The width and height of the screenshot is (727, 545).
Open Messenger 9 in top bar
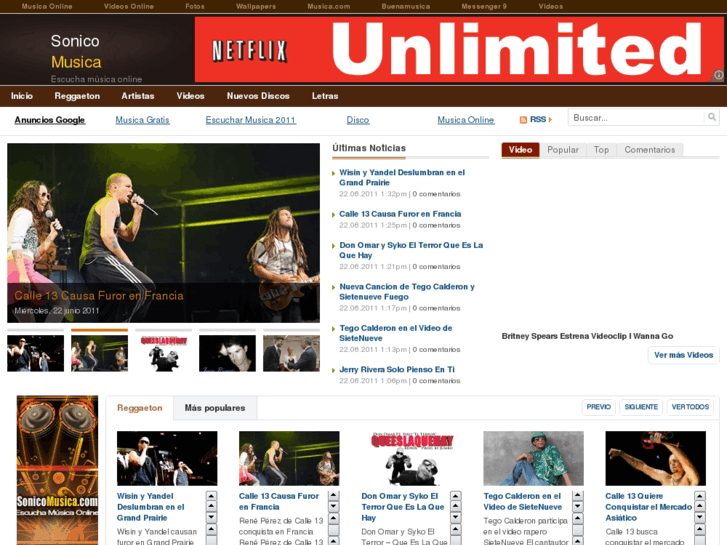coord(484,6)
